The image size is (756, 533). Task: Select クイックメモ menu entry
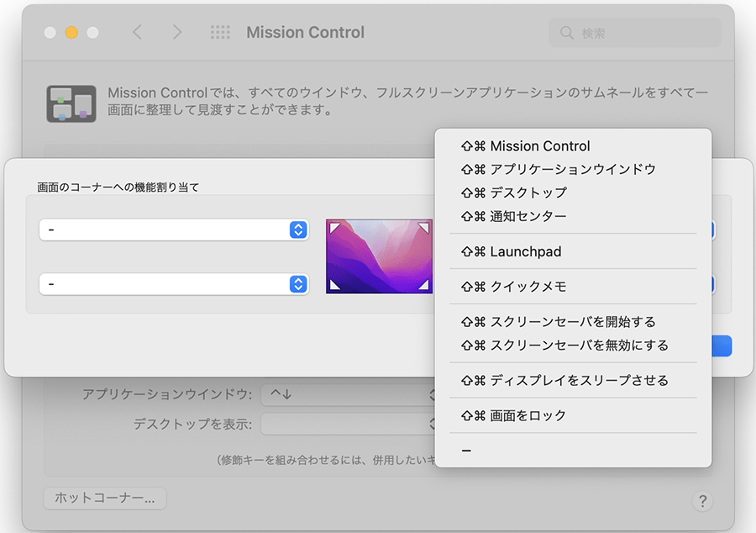tap(573, 287)
